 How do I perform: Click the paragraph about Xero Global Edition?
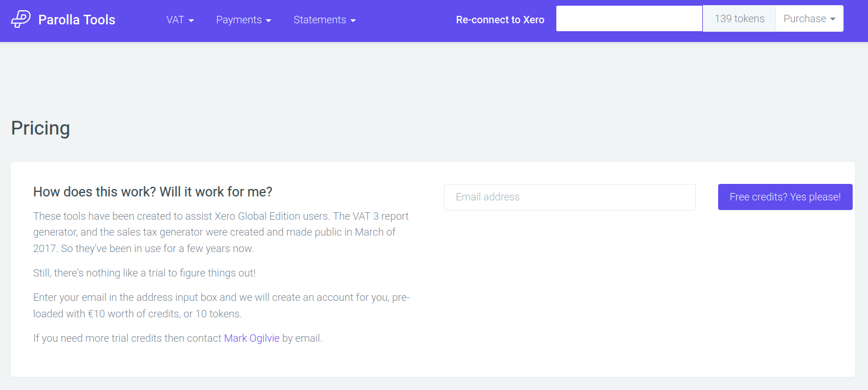221,232
